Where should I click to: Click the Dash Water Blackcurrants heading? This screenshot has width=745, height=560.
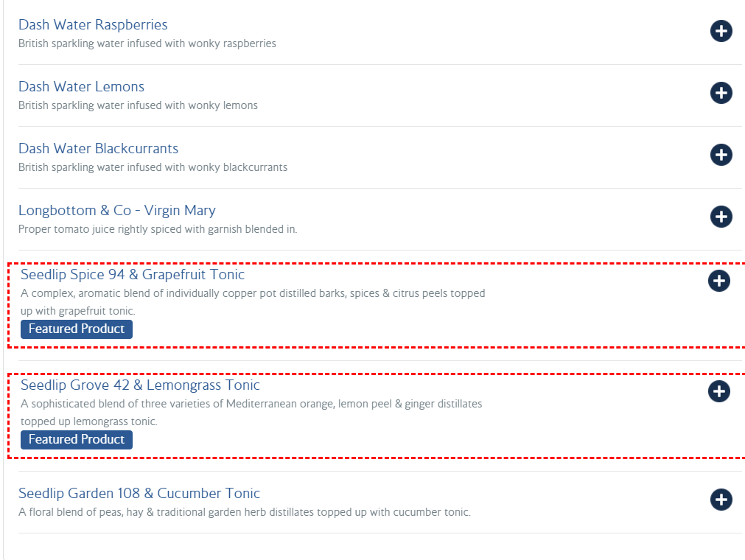coord(98,149)
